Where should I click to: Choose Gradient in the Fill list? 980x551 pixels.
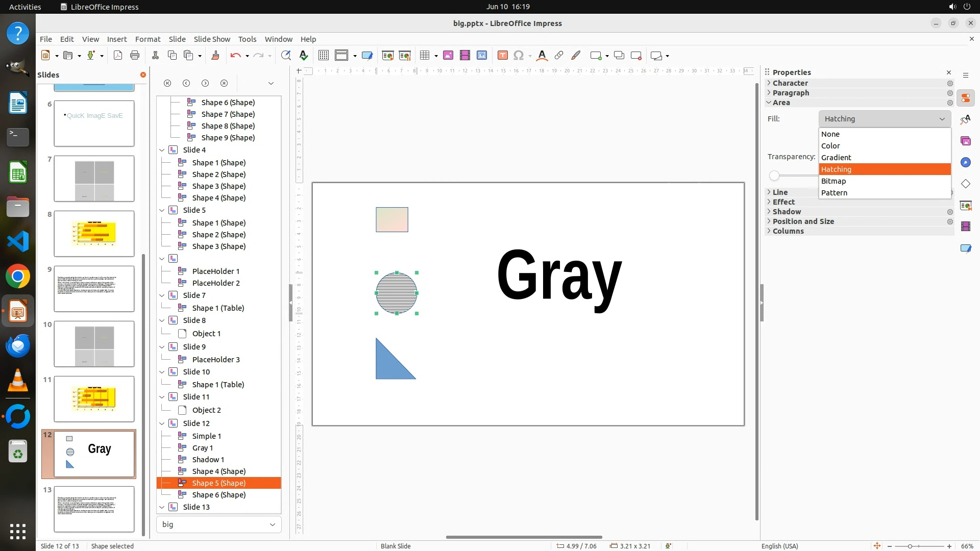836,158
